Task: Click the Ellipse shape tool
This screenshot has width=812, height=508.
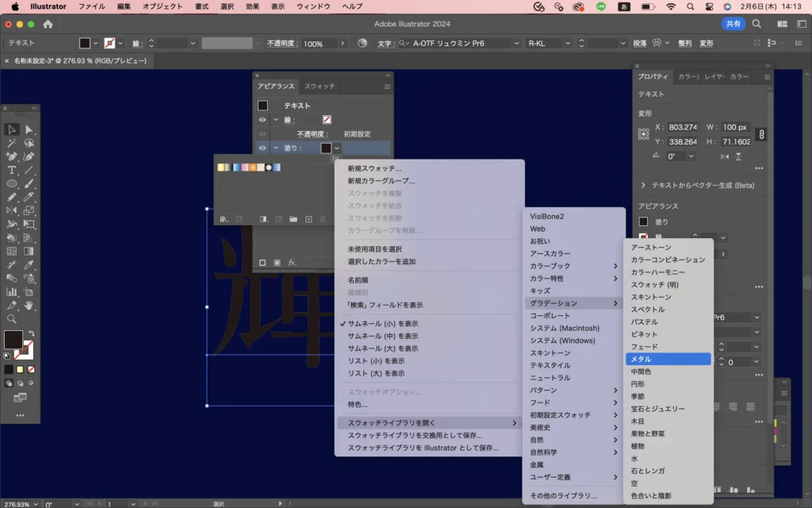Action: [12, 183]
